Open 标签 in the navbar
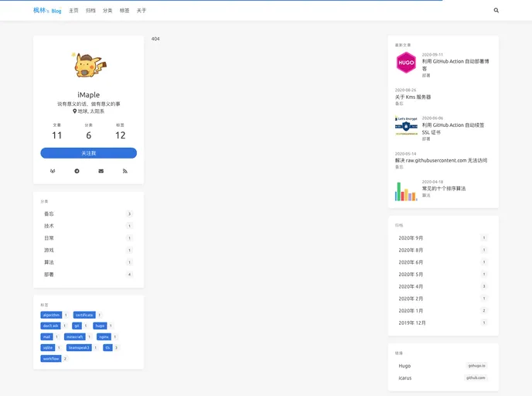The height and width of the screenshot is (396, 532). [124, 11]
